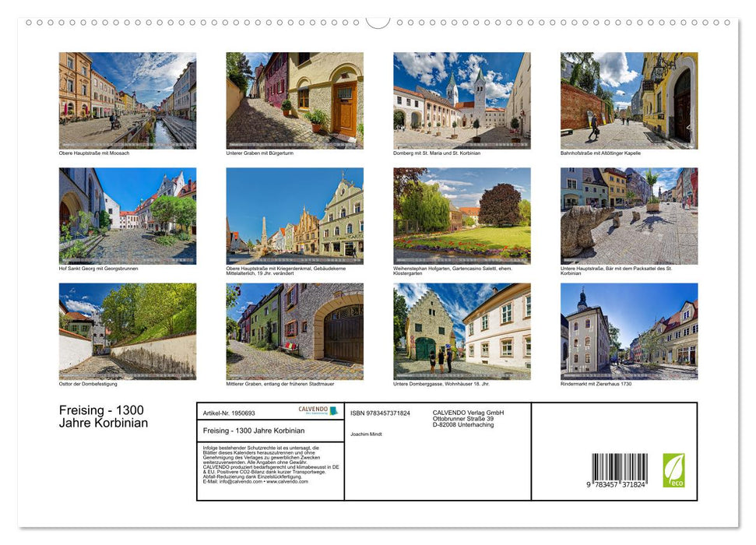756x545 pixels.
Task: Open the Mittlerer Graben photo
Action: tap(294, 331)
